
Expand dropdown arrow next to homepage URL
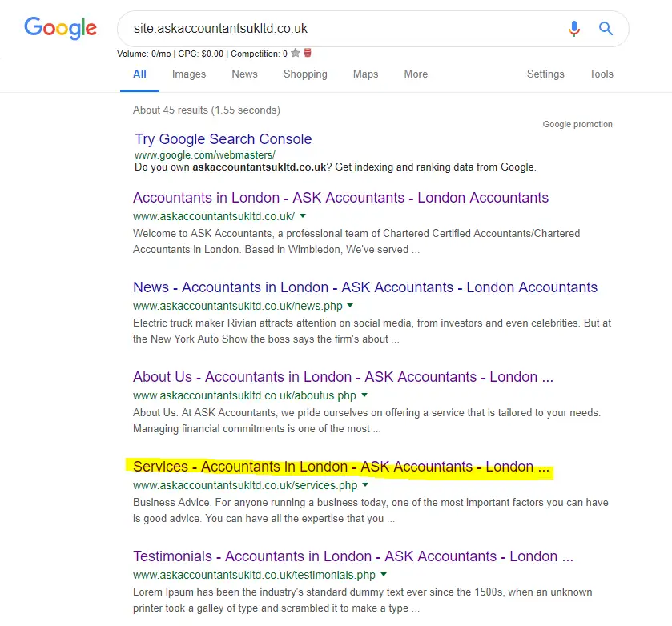[x=303, y=216]
